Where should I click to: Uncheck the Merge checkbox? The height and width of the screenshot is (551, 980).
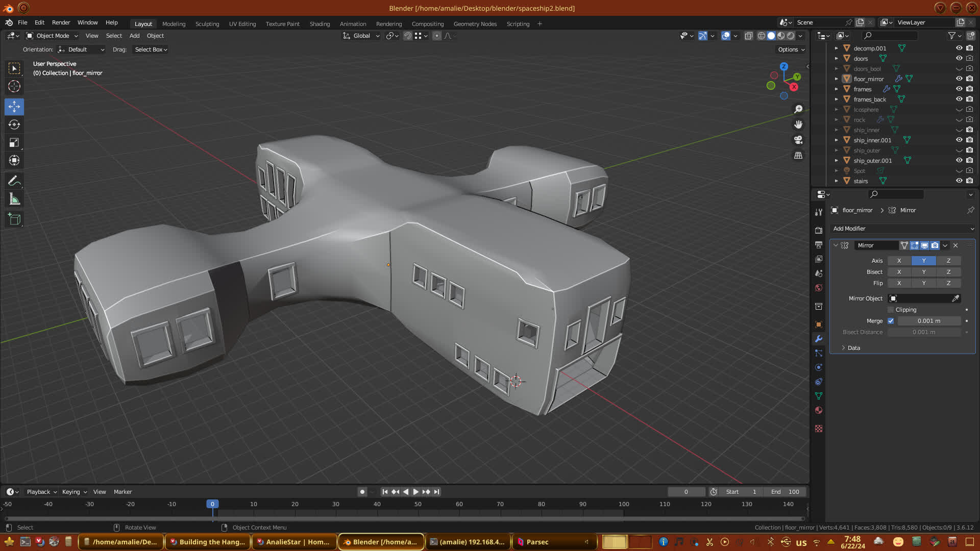pyautogui.click(x=891, y=321)
